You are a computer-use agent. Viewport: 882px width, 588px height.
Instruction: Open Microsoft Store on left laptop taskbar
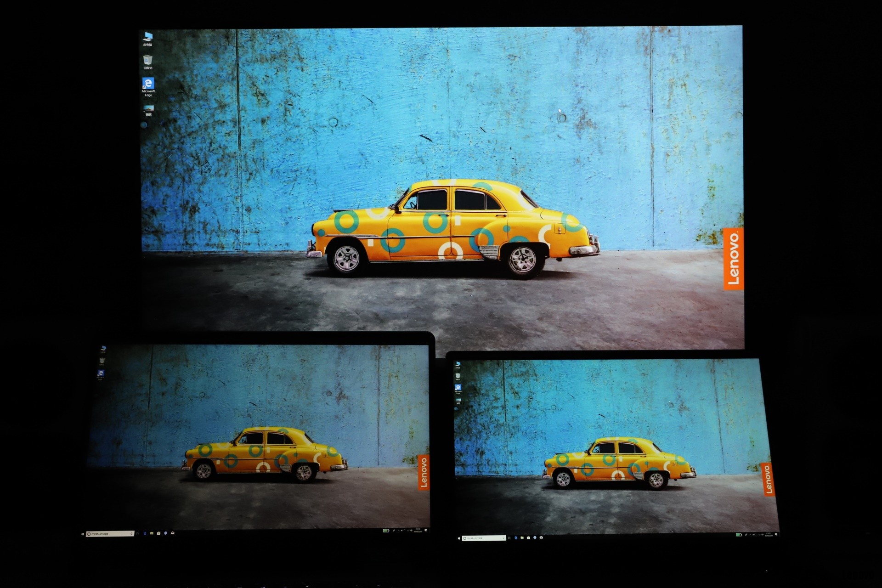coord(158,533)
